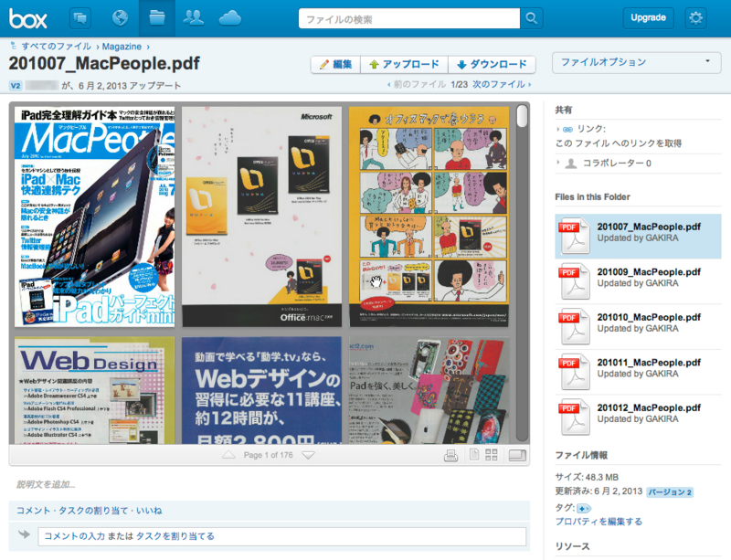Open the yellow comic page thumbnail
Image resolution: width=731 pixels, height=560 pixels.
[x=429, y=217]
